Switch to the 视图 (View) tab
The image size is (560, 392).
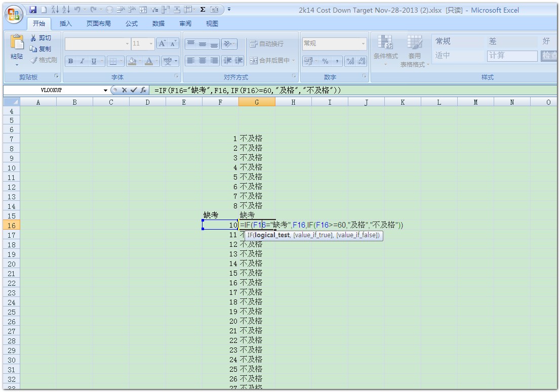coord(212,24)
